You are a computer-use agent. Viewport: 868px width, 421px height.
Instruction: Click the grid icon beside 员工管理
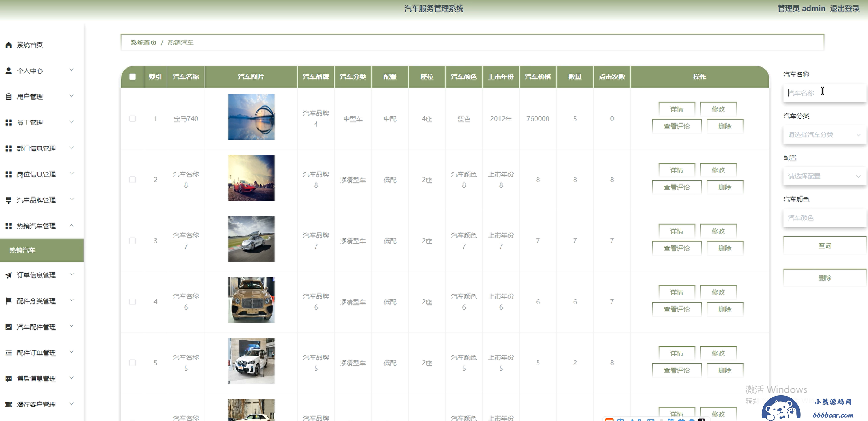9,123
